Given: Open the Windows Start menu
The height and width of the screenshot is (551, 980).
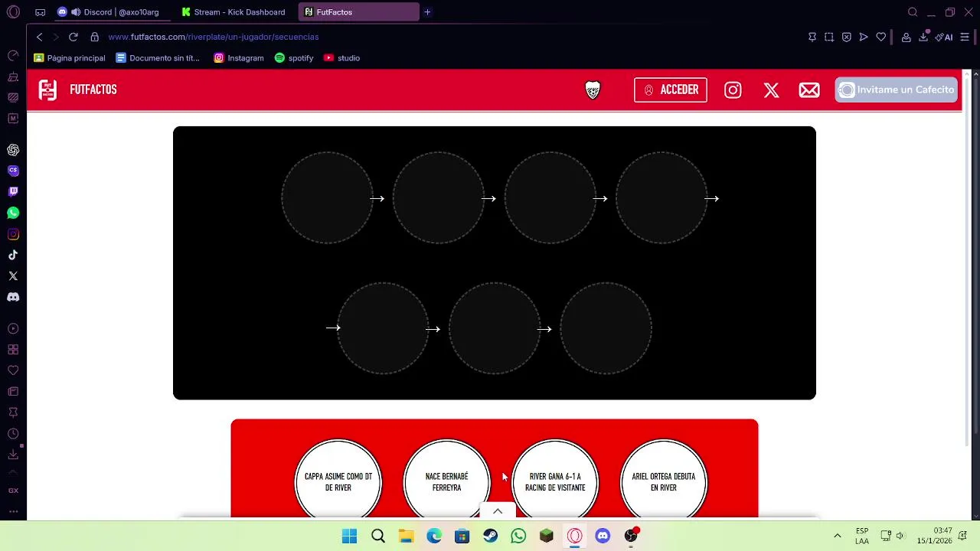Looking at the screenshot, I should [x=349, y=536].
